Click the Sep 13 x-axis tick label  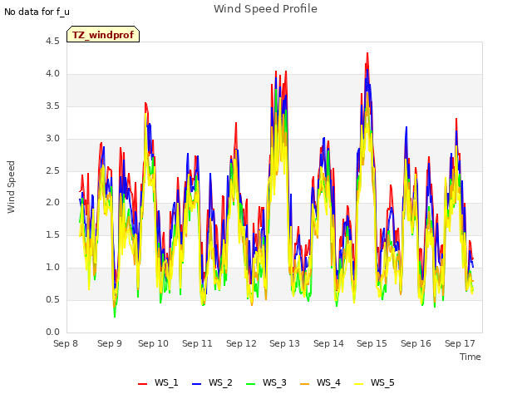284,343
